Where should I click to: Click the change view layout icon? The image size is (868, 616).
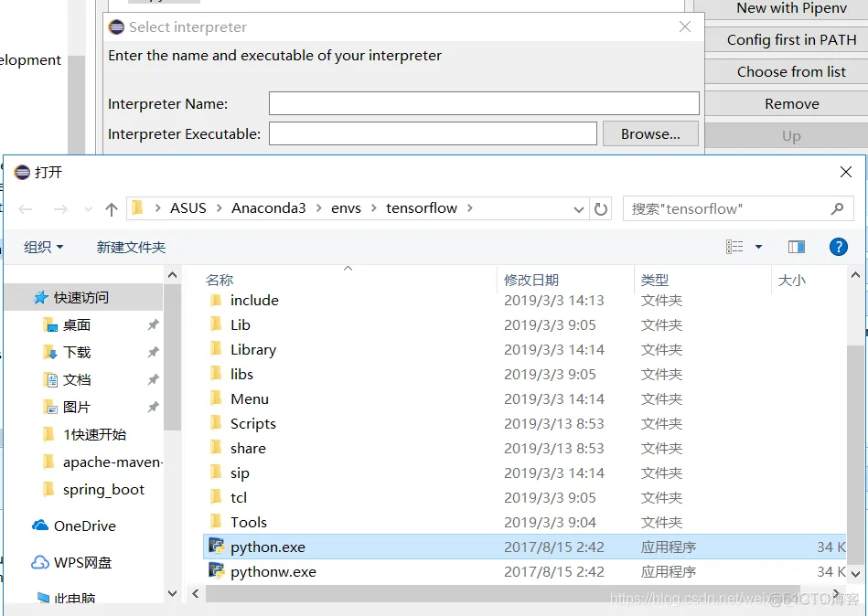coord(734,247)
